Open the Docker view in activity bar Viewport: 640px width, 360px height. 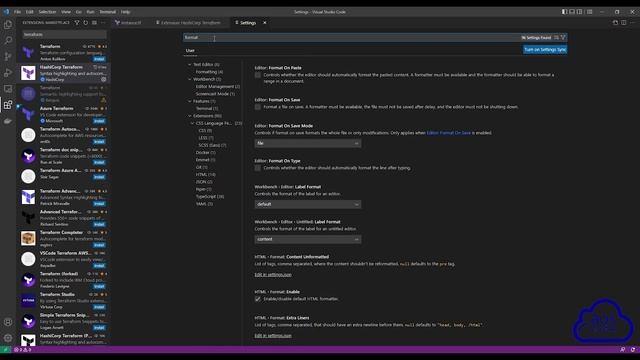click(x=8, y=121)
